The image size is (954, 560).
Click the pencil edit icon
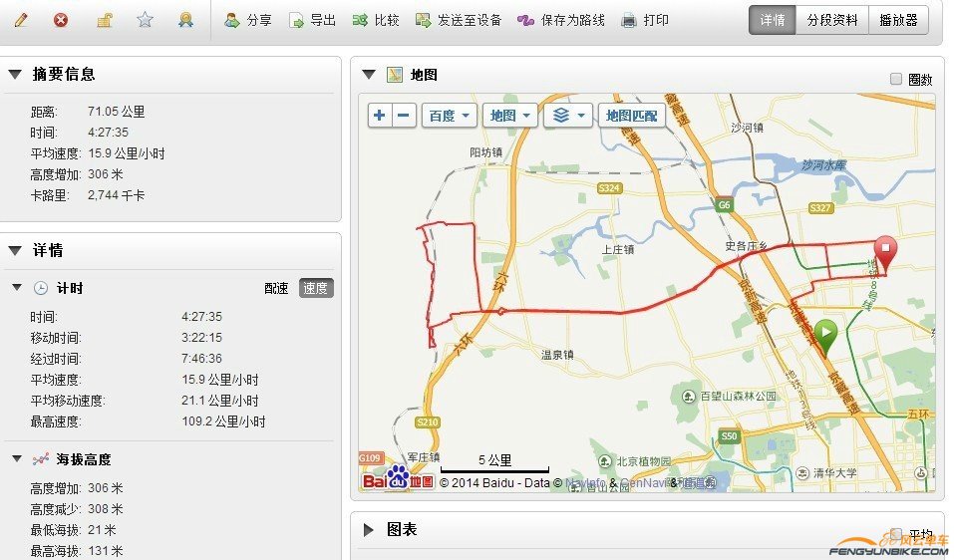tap(21, 20)
